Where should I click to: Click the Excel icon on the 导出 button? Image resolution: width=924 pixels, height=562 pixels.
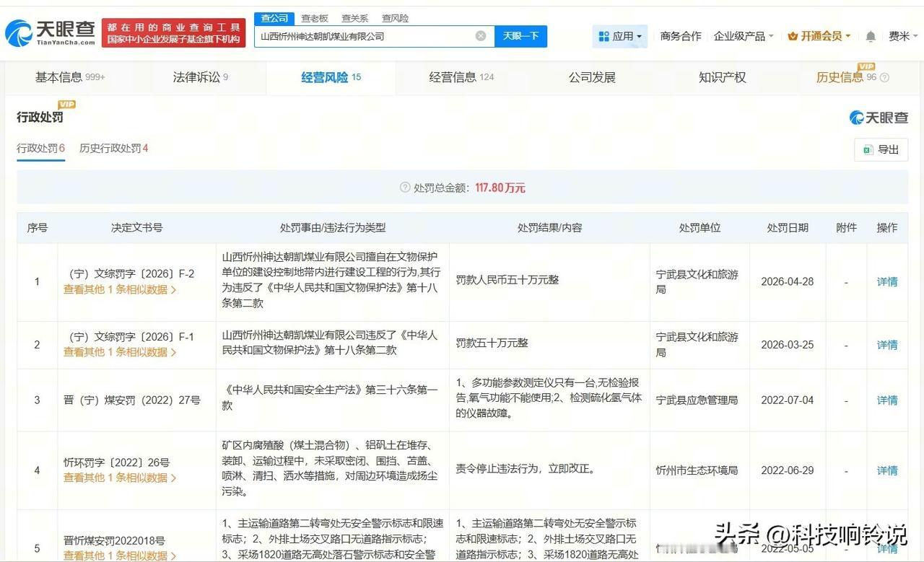(x=867, y=149)
